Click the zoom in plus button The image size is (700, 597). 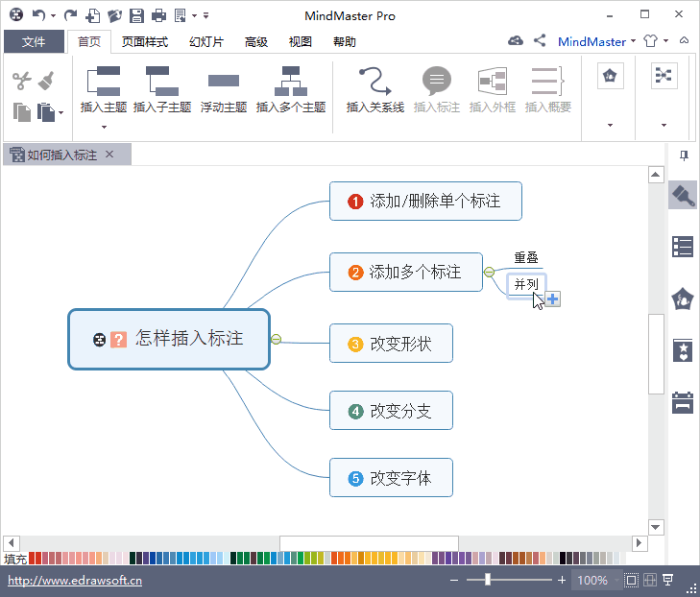tap(562, 580)
